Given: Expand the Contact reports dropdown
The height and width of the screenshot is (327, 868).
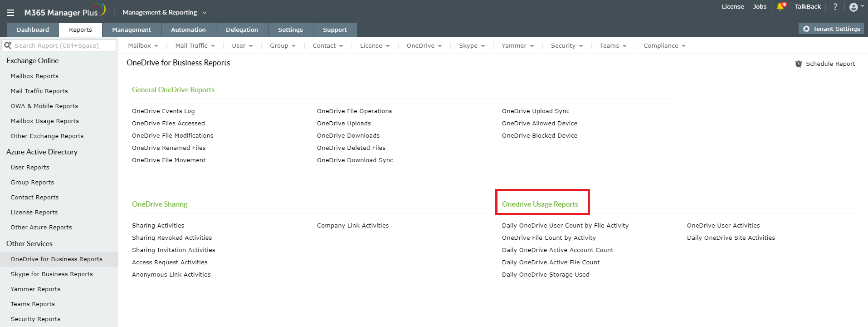Looking at the screenshot, I should (x=328, y=46).
